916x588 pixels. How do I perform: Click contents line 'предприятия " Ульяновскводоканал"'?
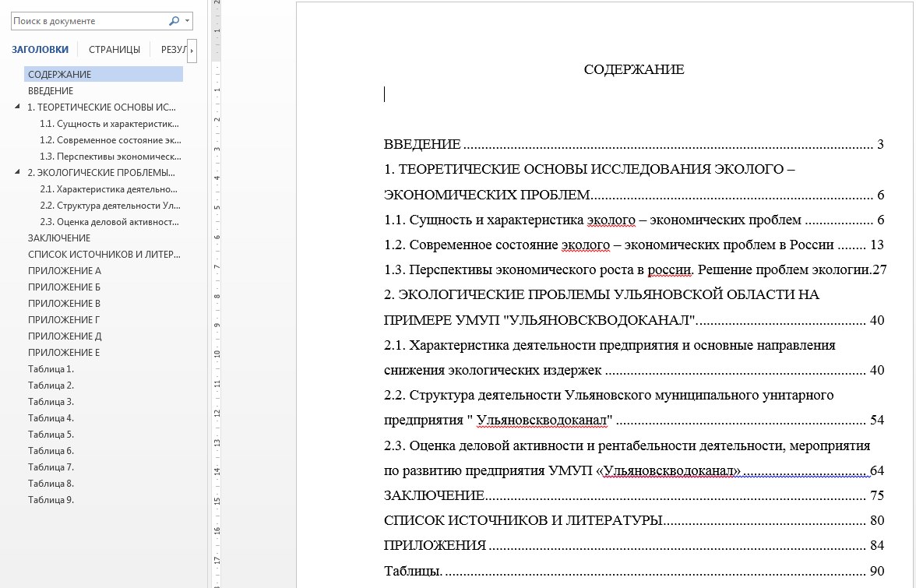[x=634, y=420]
